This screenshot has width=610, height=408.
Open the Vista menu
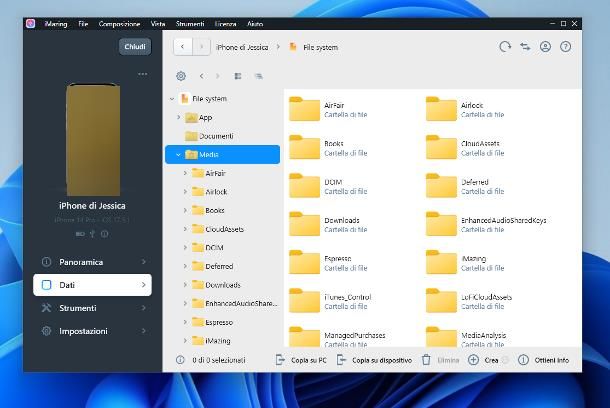pos(158,24)
